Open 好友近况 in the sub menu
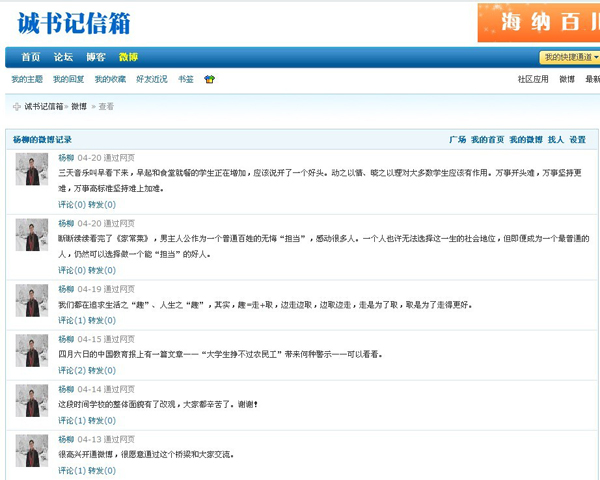600x480 pixels. point(152,79)
